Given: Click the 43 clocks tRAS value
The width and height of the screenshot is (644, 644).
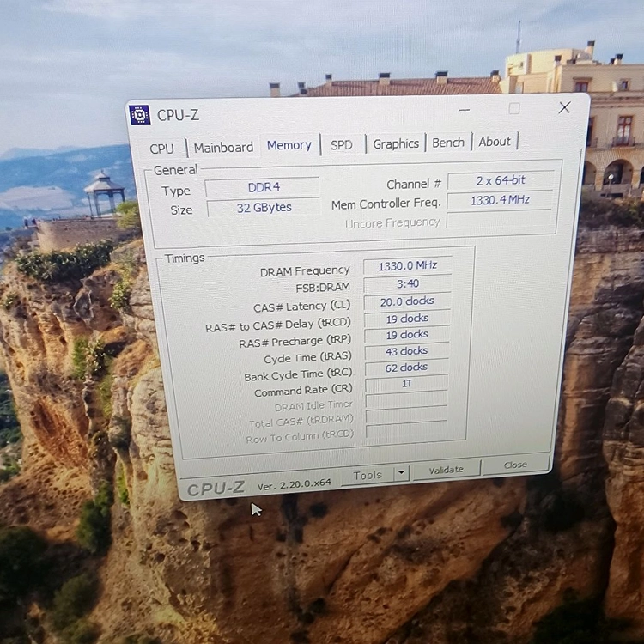Looking at the screenshot, I should point(406,351).
